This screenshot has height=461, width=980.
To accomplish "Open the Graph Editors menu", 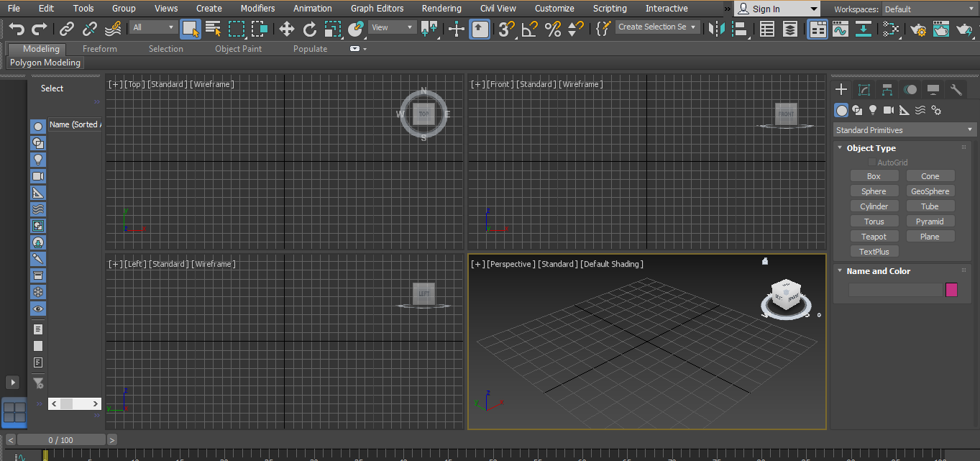I will click(x=377, y=9).
